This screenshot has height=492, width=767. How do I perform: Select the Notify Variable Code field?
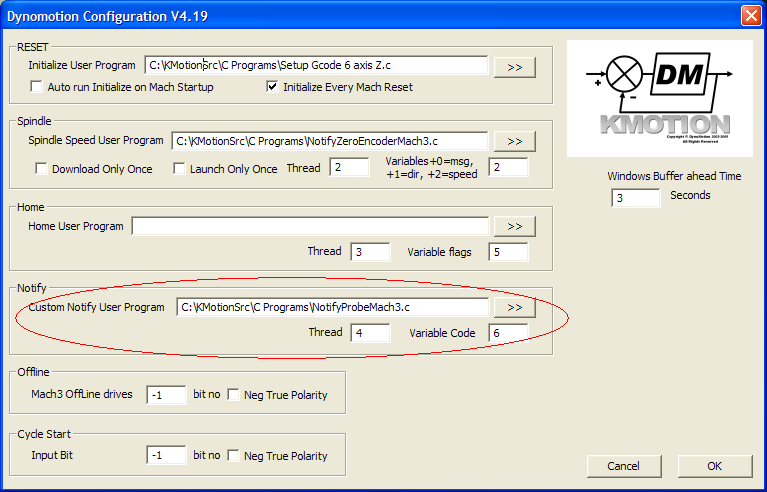click(508, 333)
